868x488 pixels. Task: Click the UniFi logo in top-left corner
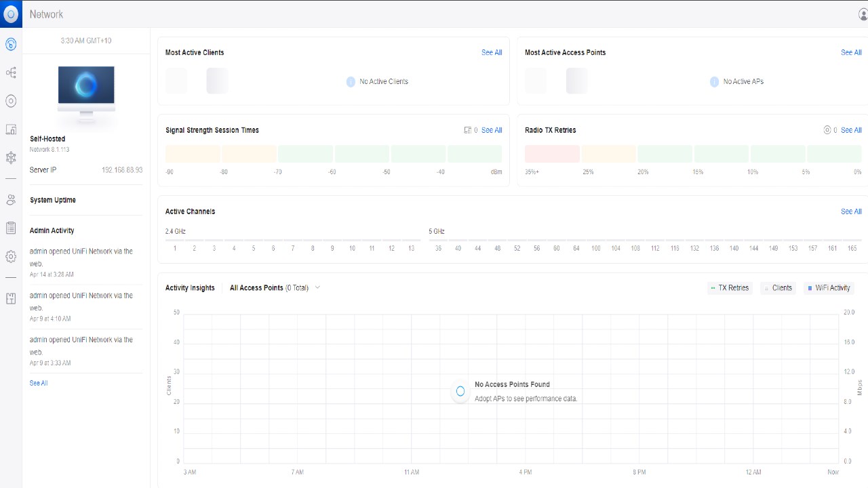coord(11,14)
